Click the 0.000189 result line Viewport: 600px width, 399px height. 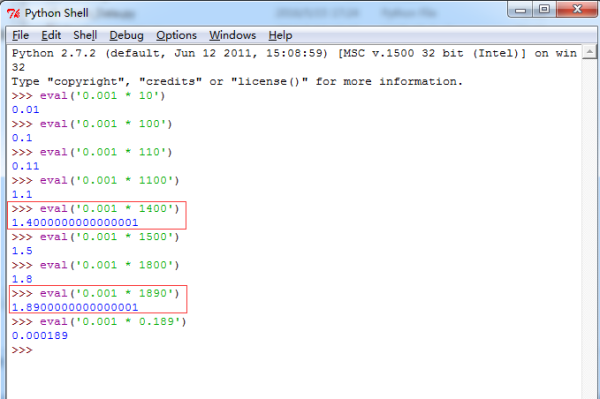point(40,335)
